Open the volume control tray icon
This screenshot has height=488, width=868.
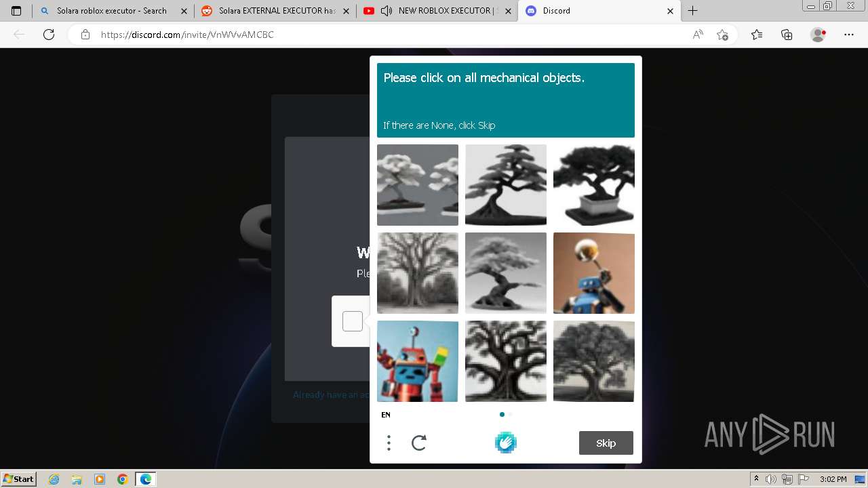[x=771, y=479]
